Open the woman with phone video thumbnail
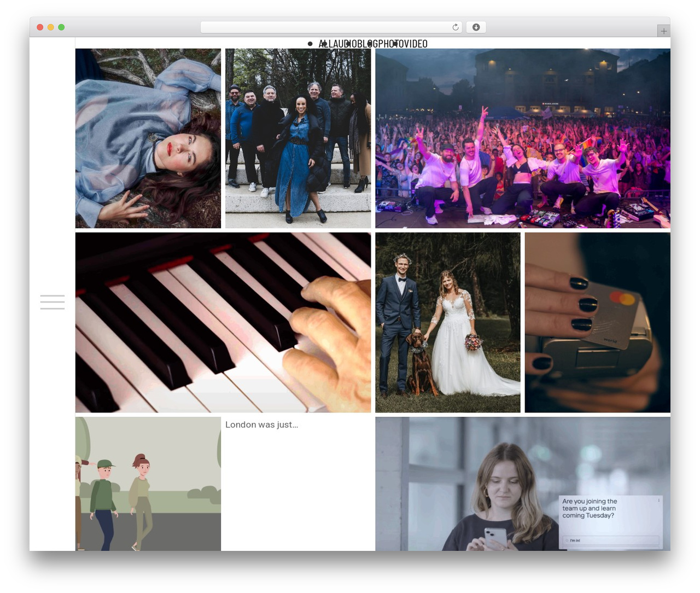The image size is (700, 593). point(523,484)
